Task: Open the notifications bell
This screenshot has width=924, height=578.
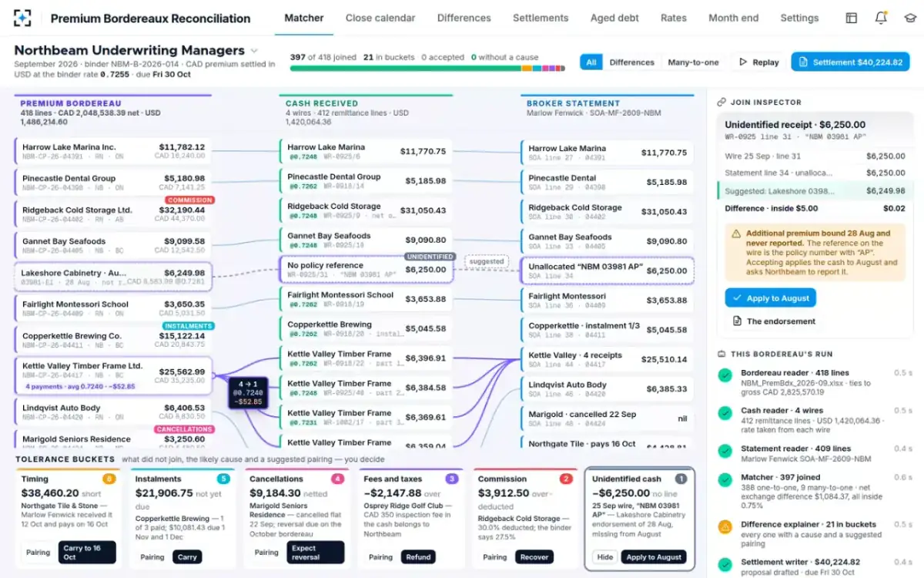Action: tap(881, 18)
